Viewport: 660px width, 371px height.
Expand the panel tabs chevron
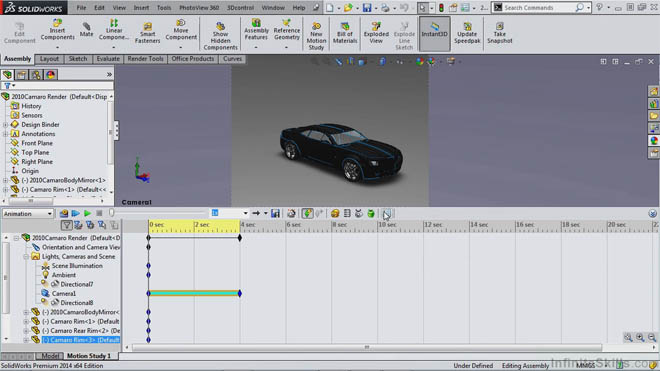(x=109, y=75)
